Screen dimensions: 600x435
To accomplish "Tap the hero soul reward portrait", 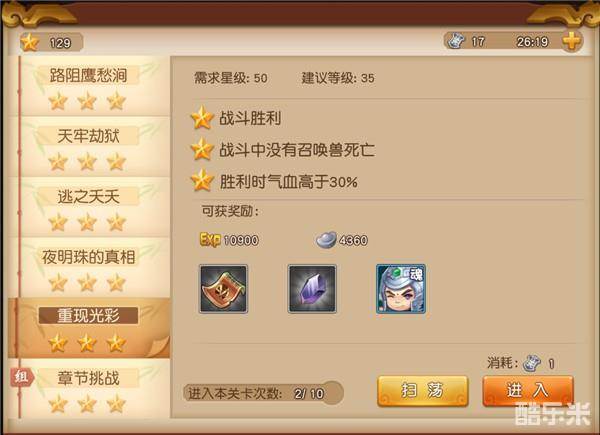I will coord(401,289).
